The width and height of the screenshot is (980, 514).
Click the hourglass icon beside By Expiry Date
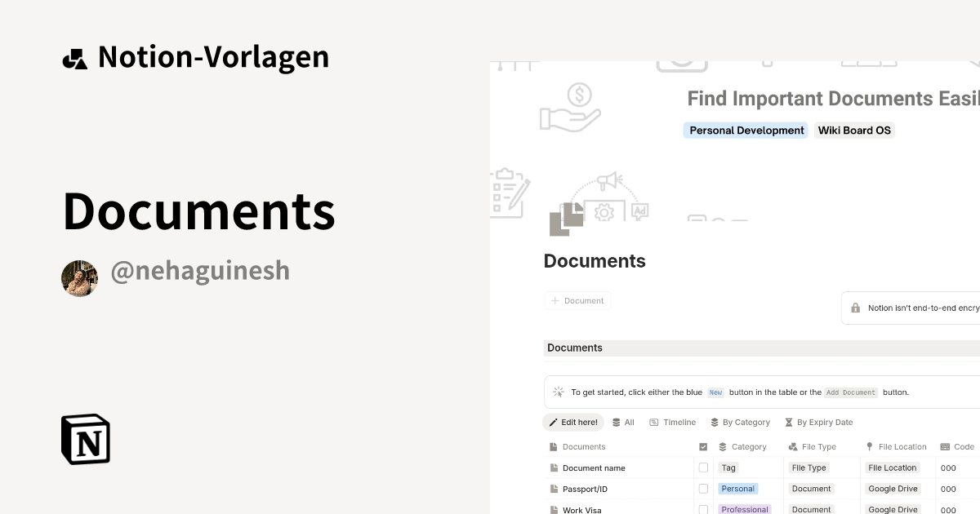788,422
